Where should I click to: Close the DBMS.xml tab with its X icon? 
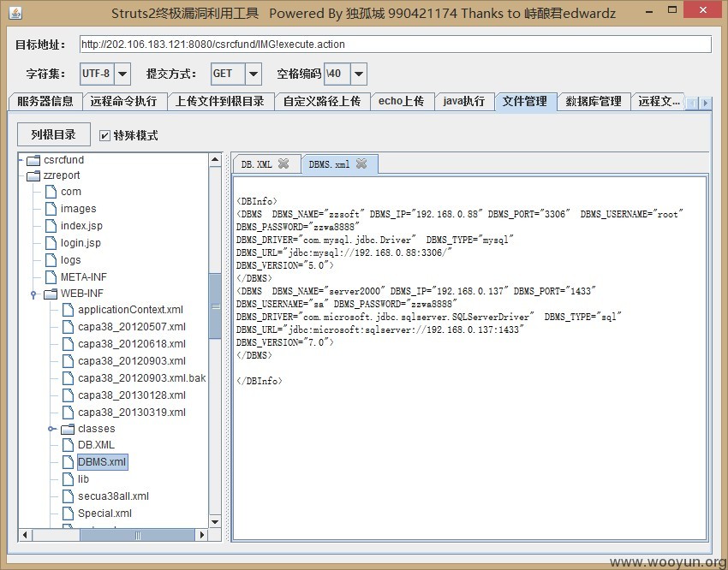point(361,163)
